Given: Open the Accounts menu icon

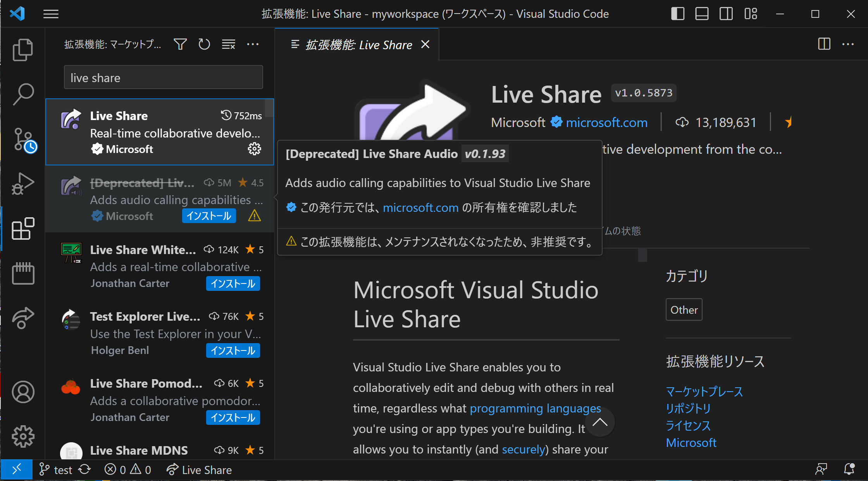Looking at the screenshot, I should [x=23, y=392].
